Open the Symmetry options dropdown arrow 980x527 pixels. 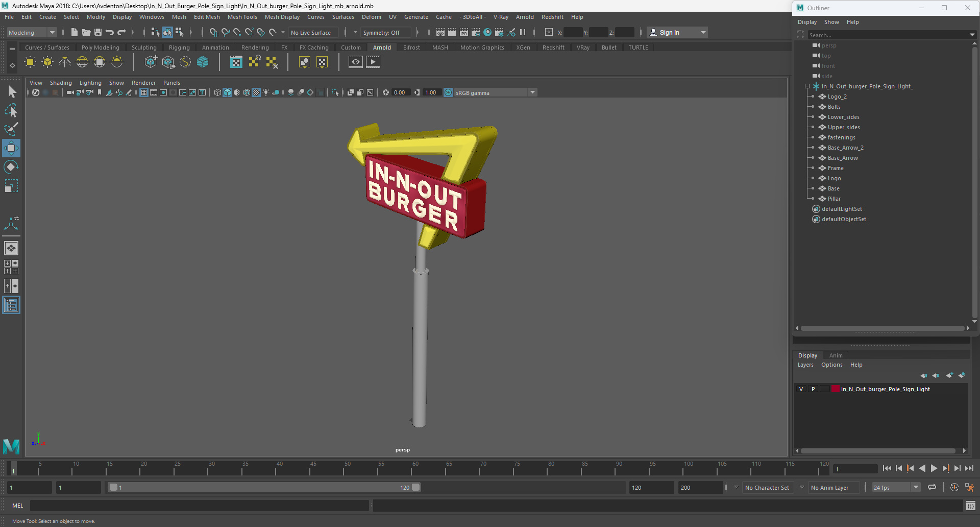pyautogui.click(x=355, y=32)
